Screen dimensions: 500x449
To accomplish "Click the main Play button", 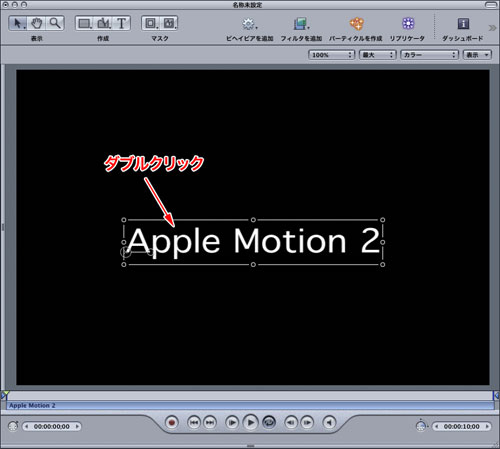I will [250, 423].
